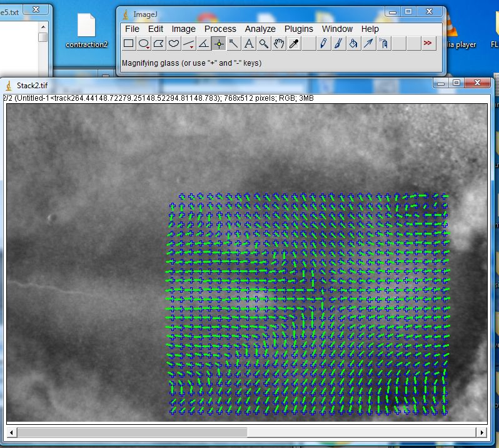Click left arrow of horizontal scrollbar

[12, 432]
